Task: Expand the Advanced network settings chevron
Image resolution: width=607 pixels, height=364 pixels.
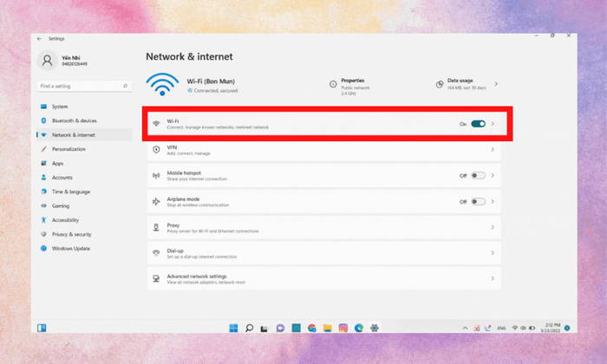Action: tap(493, 278)
